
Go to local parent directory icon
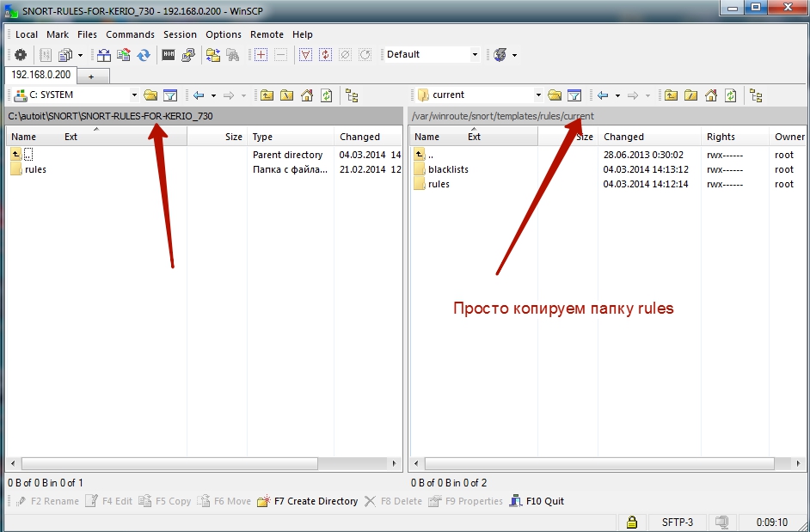267,95
